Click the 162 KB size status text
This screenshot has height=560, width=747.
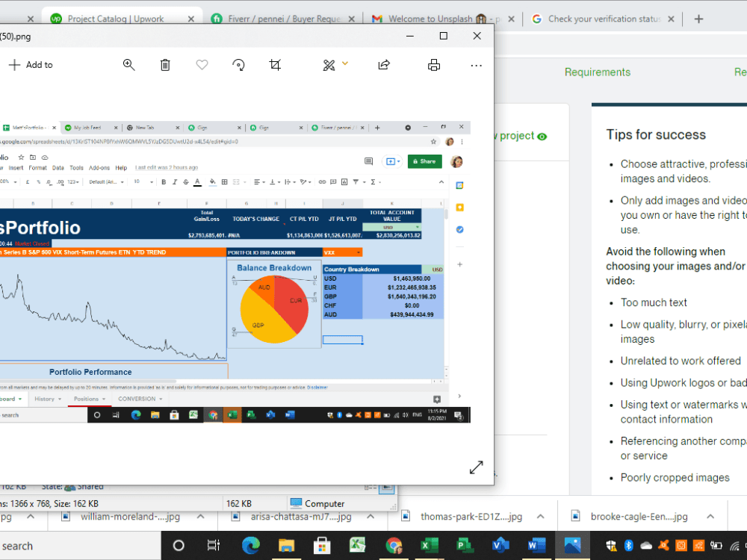tap(239, 503)
